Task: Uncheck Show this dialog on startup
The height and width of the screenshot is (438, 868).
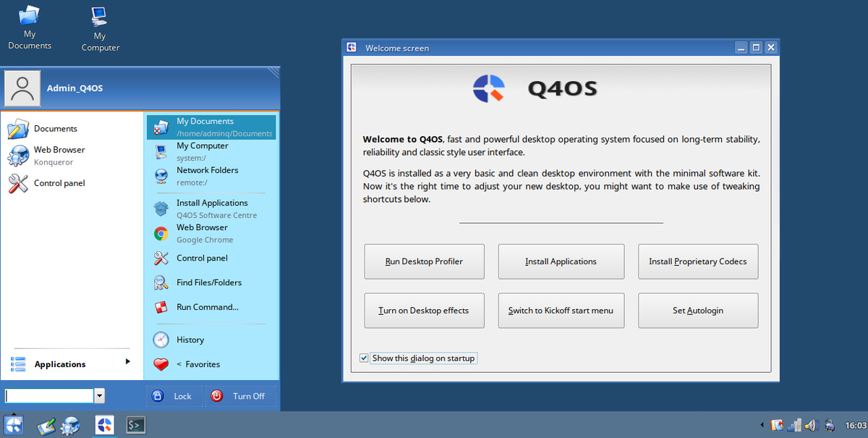Action: (364, 358)
